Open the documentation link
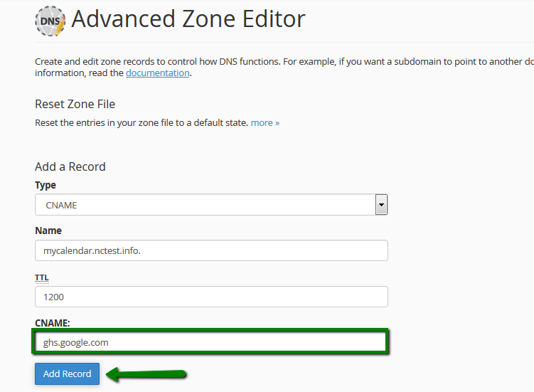 (157, 73)
